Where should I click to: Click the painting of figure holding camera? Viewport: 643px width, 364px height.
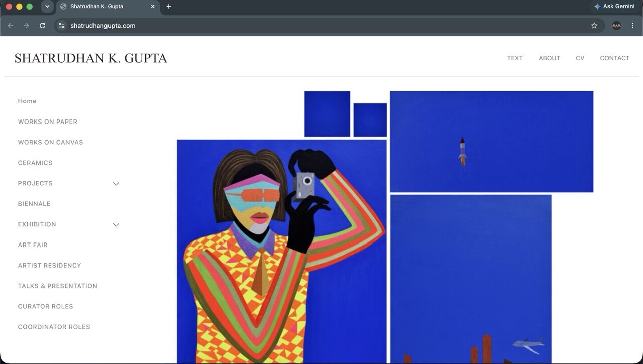tap(282, 252)
